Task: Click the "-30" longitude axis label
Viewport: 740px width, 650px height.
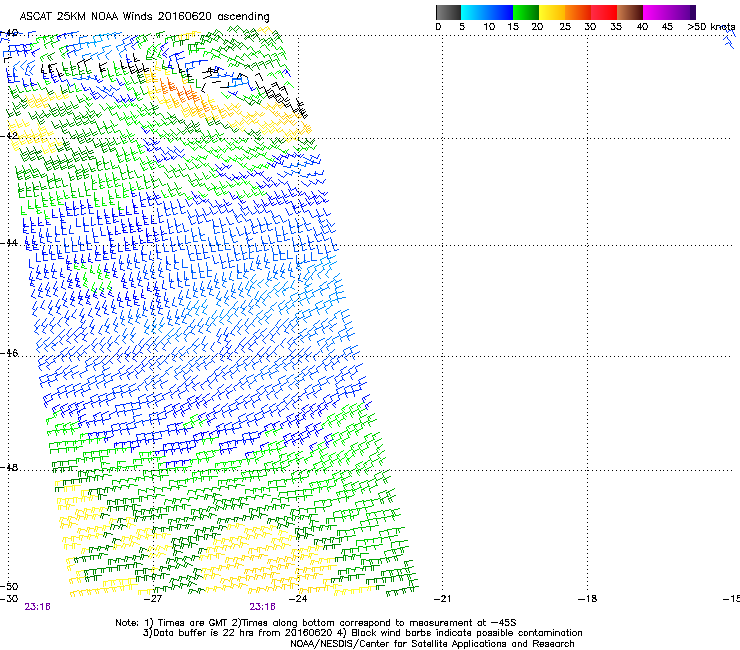Action: [9, 599]
